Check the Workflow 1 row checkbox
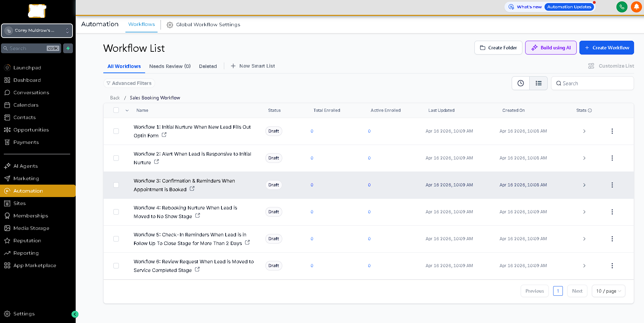 (116, 131)
